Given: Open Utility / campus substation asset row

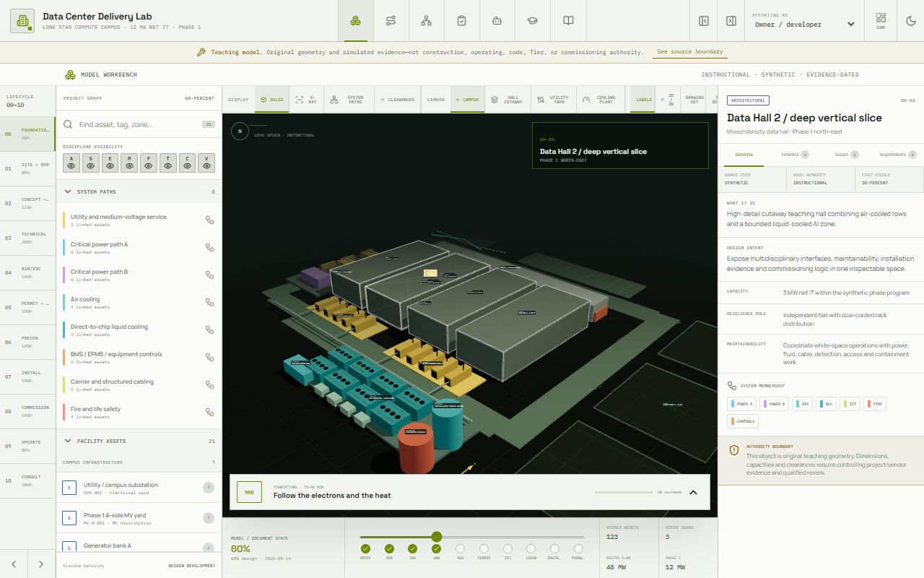Looking at the screenshot, I should tap(139, 488).
